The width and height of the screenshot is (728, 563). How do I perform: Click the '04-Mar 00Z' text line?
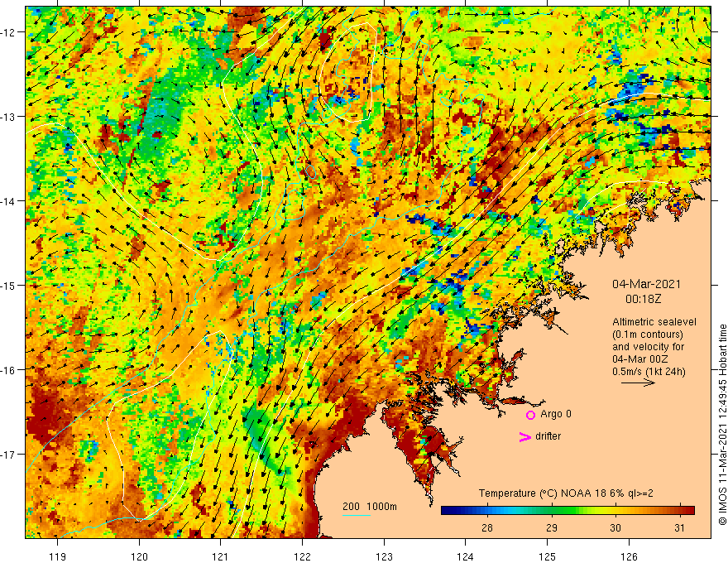[x=640, y=359]
